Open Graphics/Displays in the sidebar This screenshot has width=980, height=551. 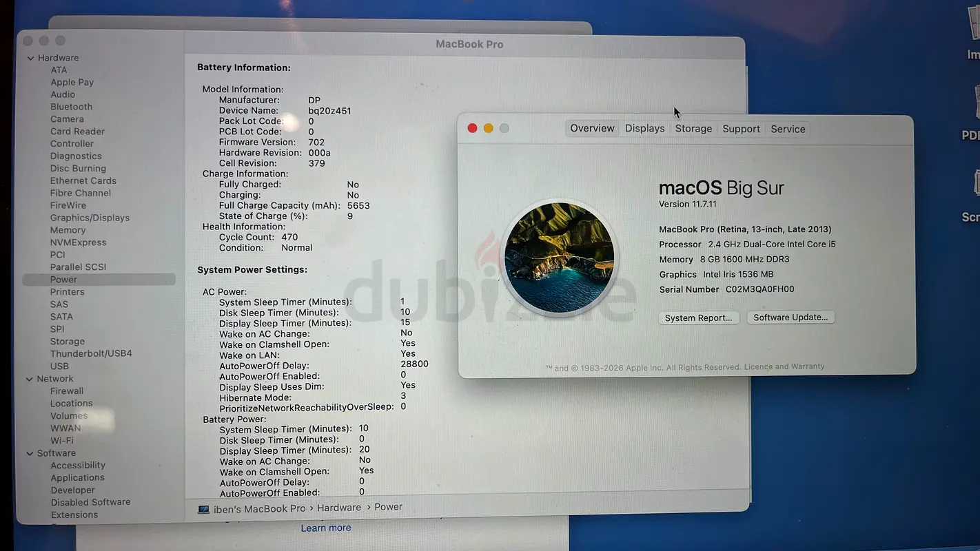tap(90, 218)
